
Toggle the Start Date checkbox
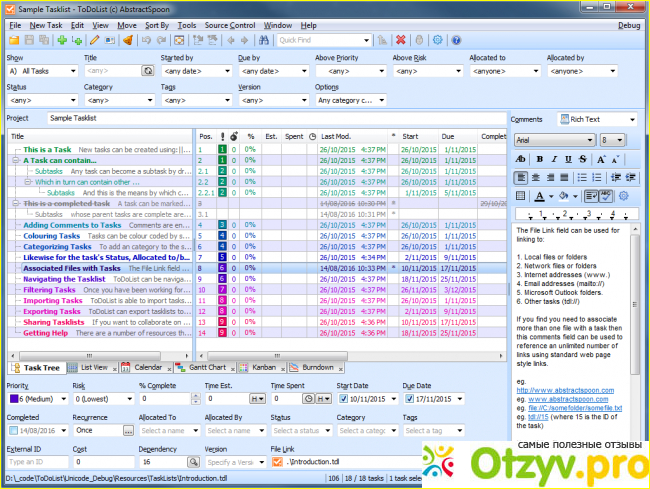click(342, 399)
